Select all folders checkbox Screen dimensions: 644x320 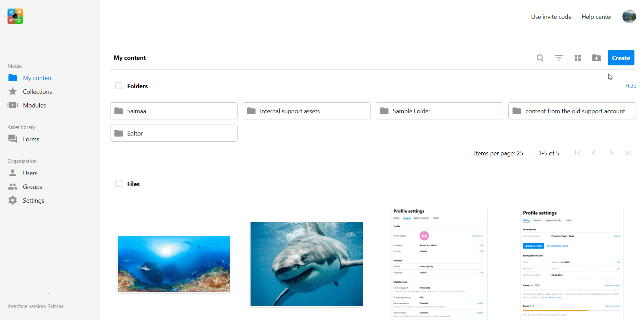(119, 86)
